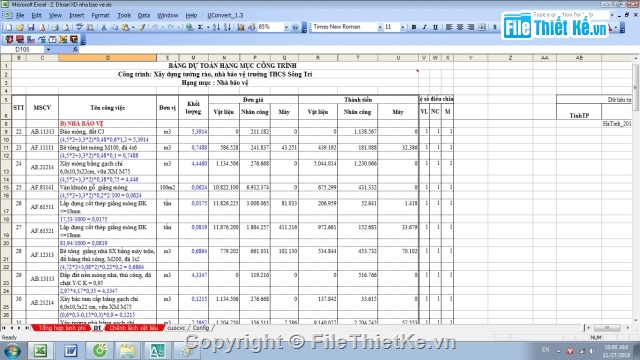Cut selection with the scissors icon

click(104, 27)
